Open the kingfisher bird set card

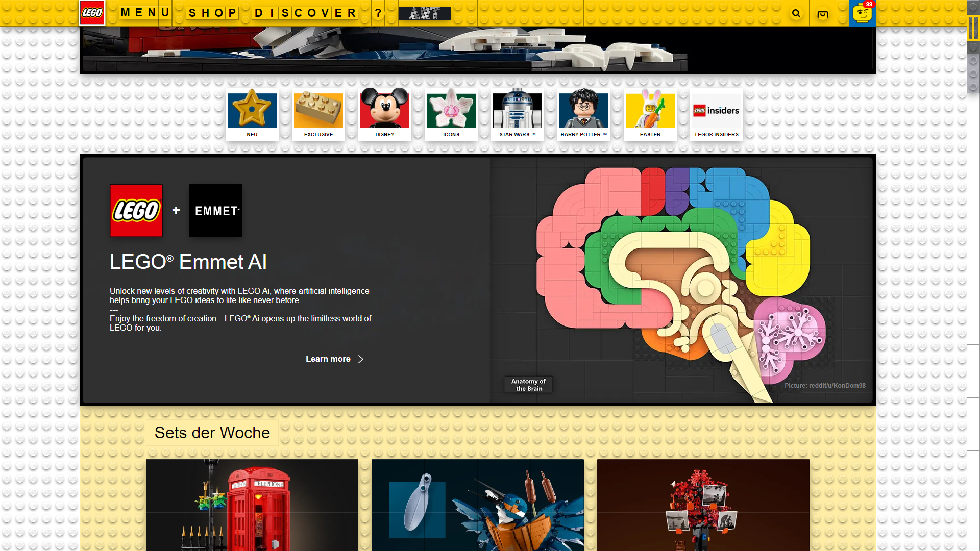click(x=478, y=505)
